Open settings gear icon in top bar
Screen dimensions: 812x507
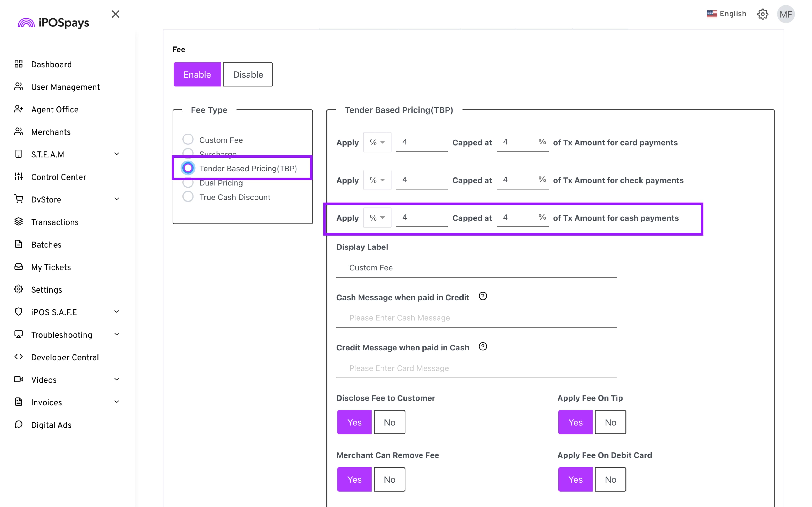(762, 14)
